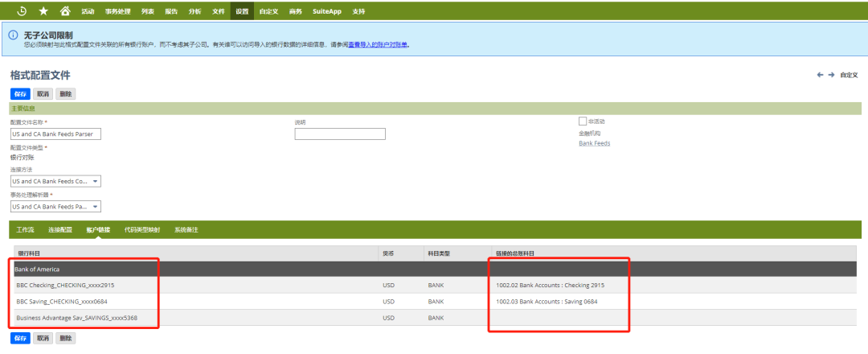Click the top 删除 button
Viewport: 868px width, 354px height.
pyautogui.click(x=66, y=94)
